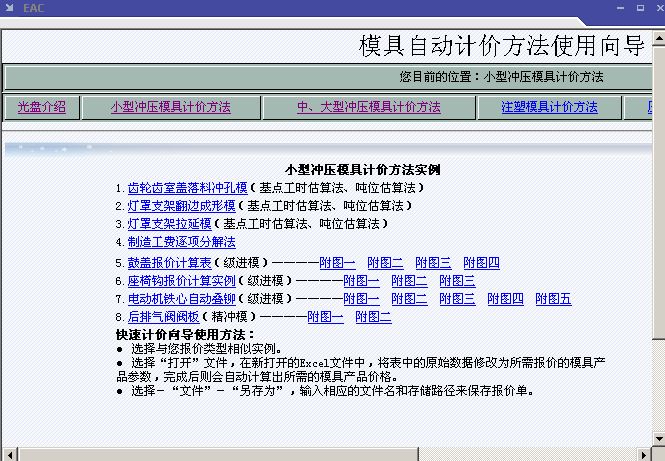Go to 注塑模具计价方法 tab

(549, 107)
